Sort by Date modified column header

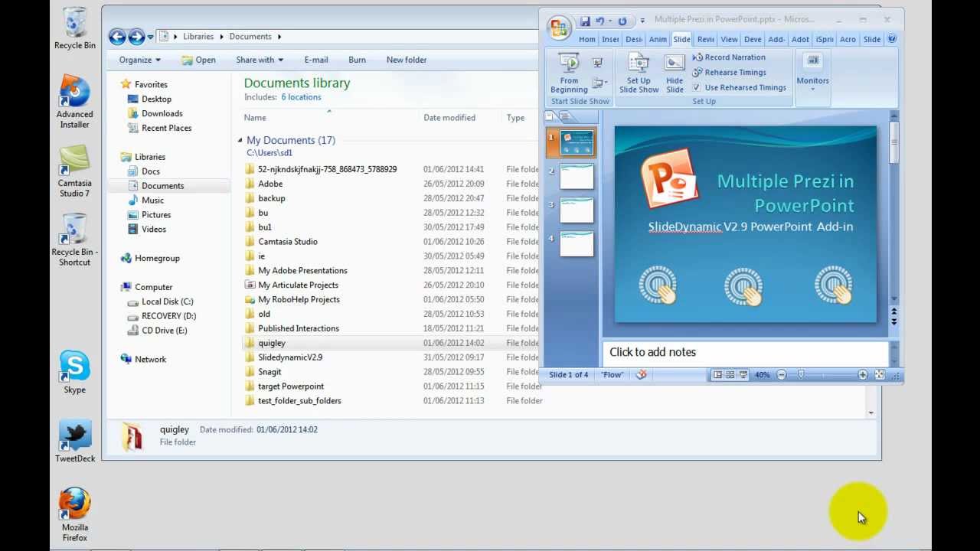coord(449,118)
